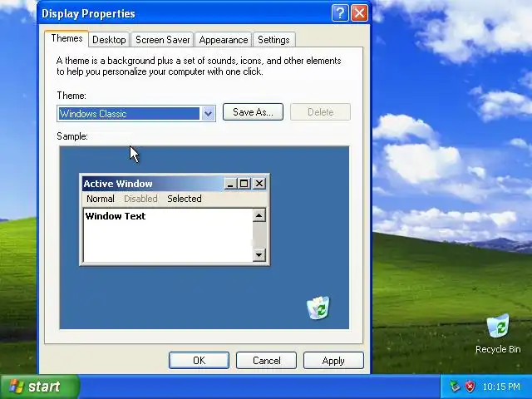Confirm with the OK button
The width and height of the screenshot is (532, 399).
[199, 360]
